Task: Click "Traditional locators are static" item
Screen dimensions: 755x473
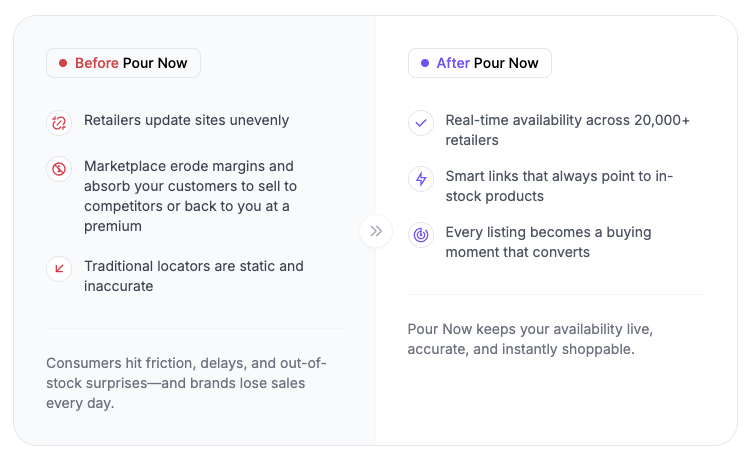Action: 193,276
